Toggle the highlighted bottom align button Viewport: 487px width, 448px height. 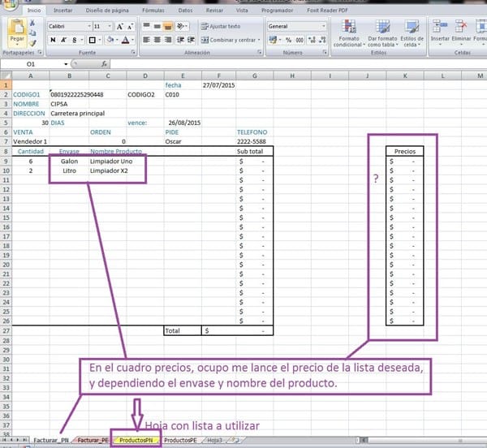coord(168,26)
